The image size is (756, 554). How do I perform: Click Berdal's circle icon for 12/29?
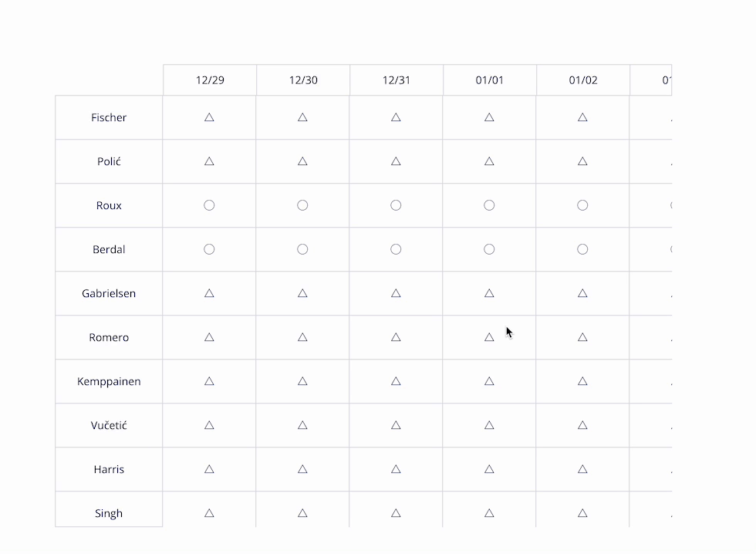coord(209,249)
